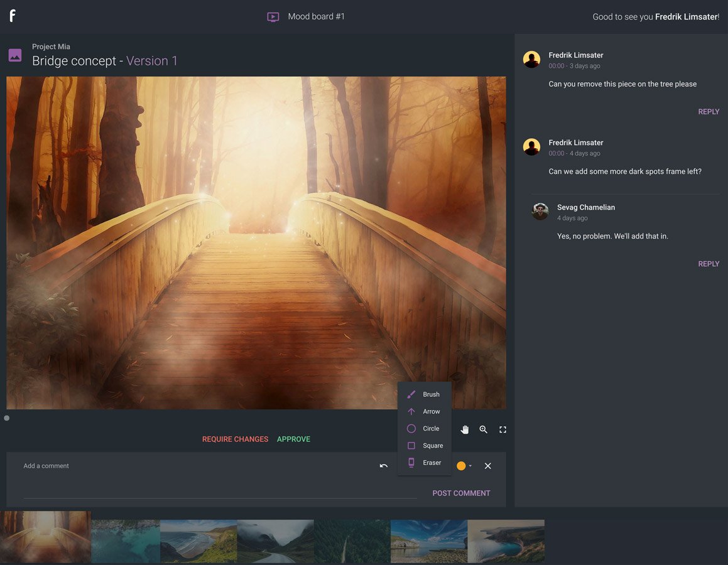Click Fredrik Limsater's avatar on the tree comment
Screen dimensions: 728x565
(531, 60)
